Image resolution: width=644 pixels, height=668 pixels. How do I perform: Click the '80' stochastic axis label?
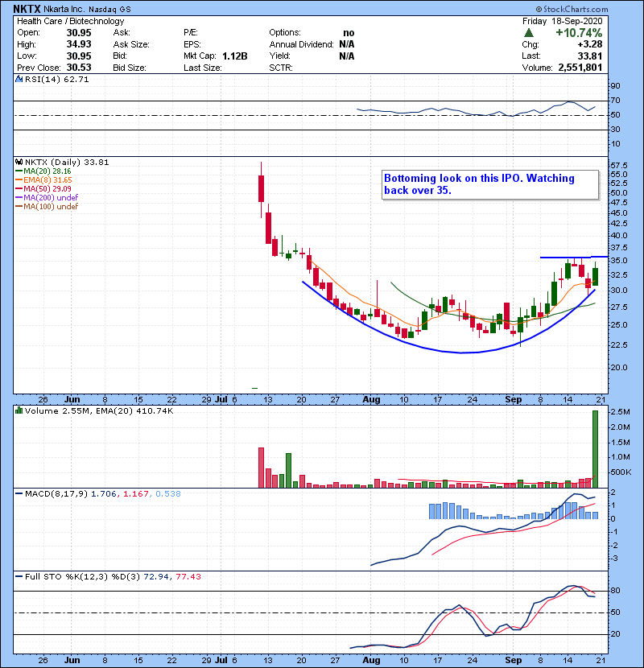616,591
